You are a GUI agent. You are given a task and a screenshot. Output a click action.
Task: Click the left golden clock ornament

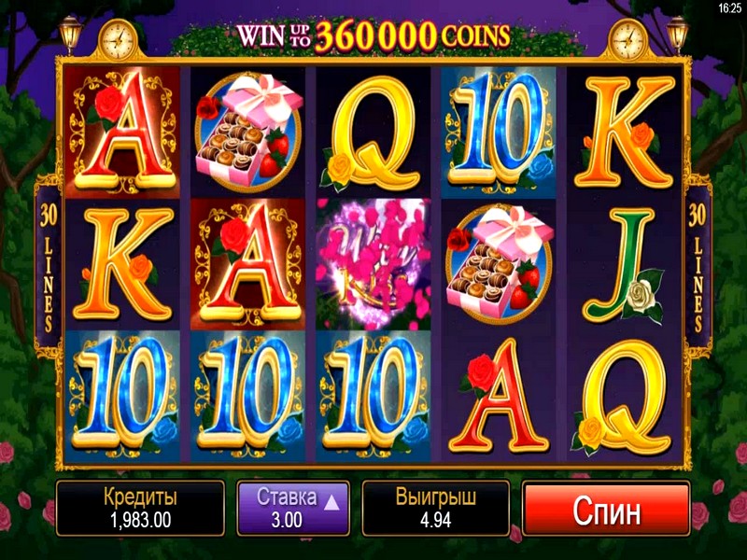point(119,40)
